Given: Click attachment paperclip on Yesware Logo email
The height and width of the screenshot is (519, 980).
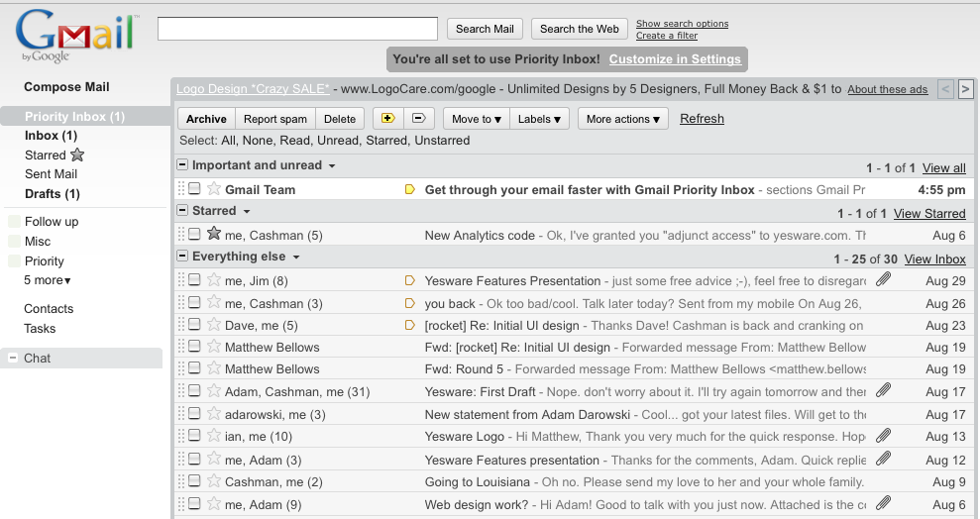Looking at the screenshot, I should [x=883, y=435].
